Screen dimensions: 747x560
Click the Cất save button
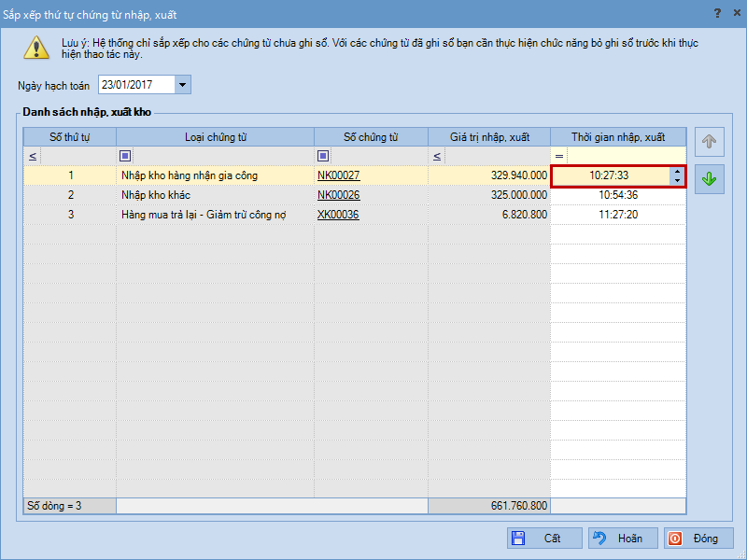click(544, 539)
